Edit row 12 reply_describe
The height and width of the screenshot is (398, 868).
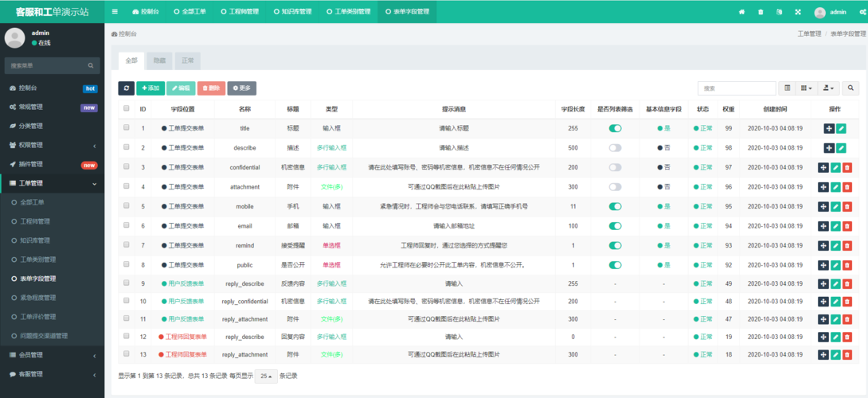(835, 338)
